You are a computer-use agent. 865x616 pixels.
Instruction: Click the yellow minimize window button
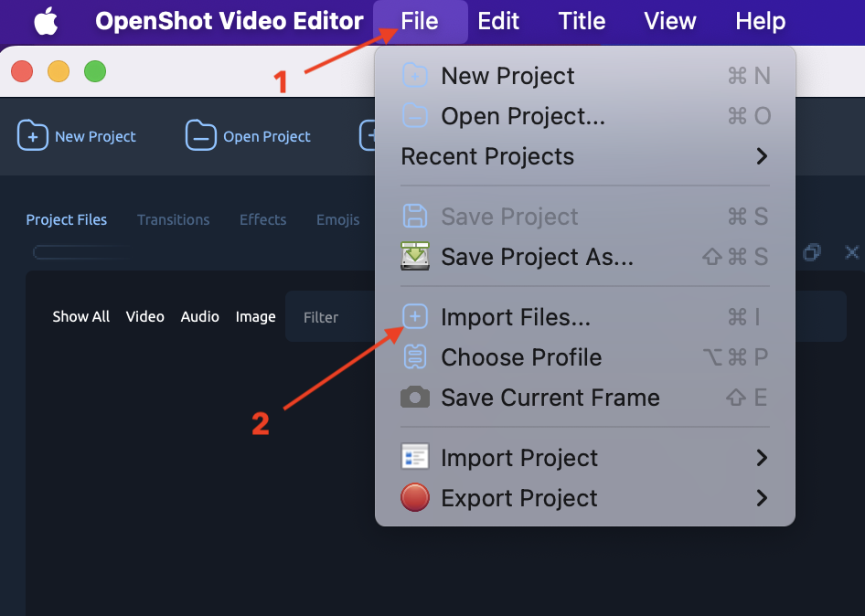[59, 71]
